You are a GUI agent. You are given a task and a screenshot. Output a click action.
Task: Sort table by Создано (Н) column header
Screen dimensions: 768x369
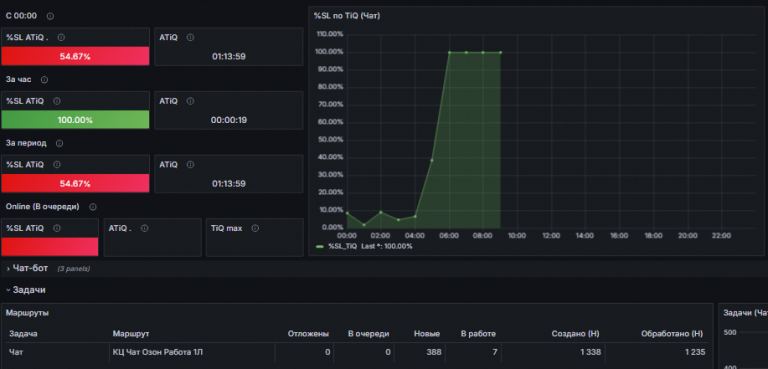point(576,334)
